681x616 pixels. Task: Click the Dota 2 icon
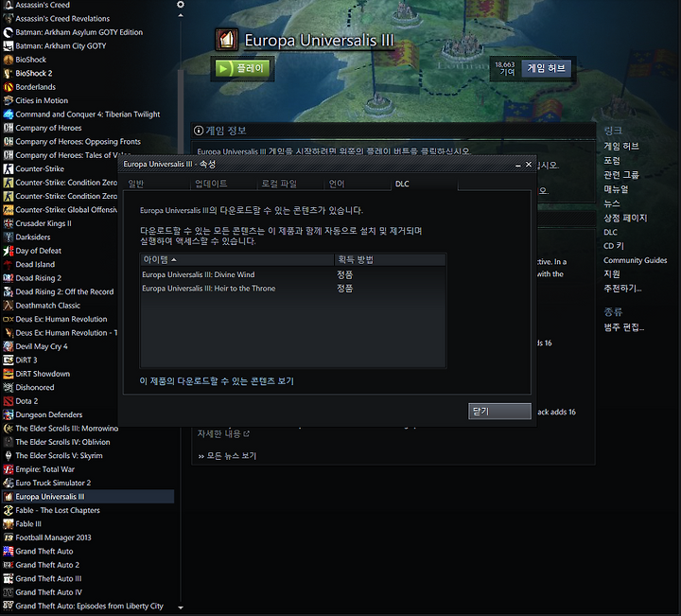point(8,401)
